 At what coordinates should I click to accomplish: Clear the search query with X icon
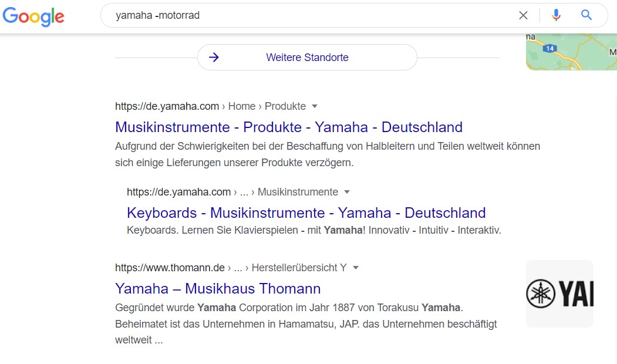click(523, 15)
